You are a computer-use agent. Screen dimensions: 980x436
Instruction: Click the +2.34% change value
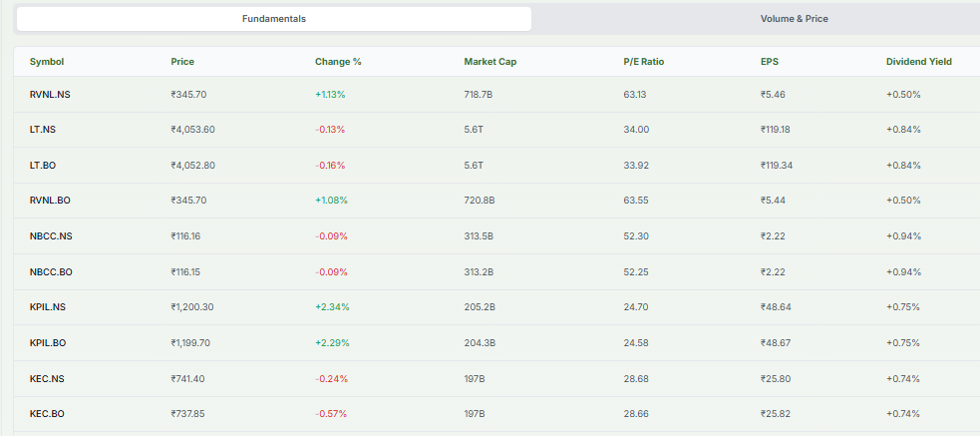[x=332, y=307]
